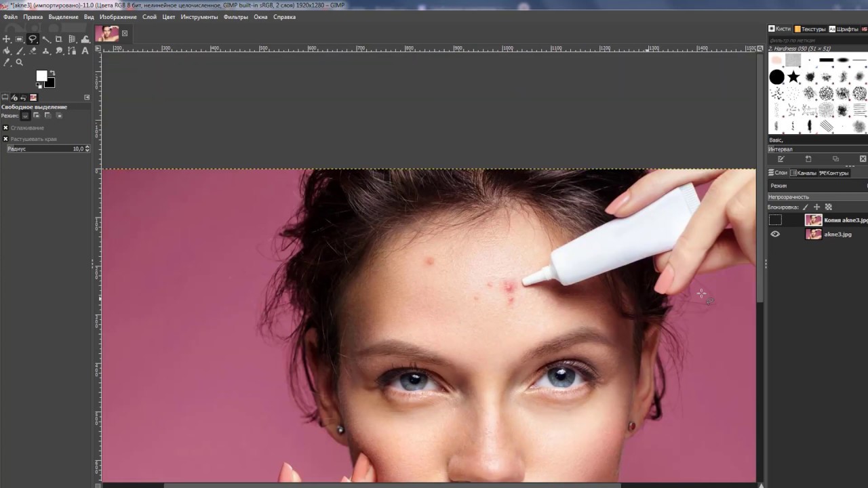The image size is (868, 488).
Task: Hide the akne3.jpg layer
Action: click(x=775, y=234)
